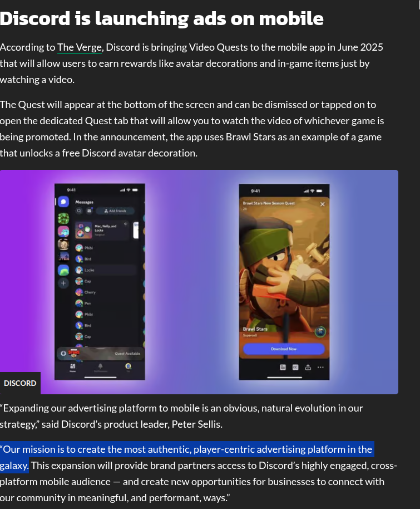This screenshot has width=420, height=509.
Task: Switch to the Home tab in mockup
Action: click(73, 368)
